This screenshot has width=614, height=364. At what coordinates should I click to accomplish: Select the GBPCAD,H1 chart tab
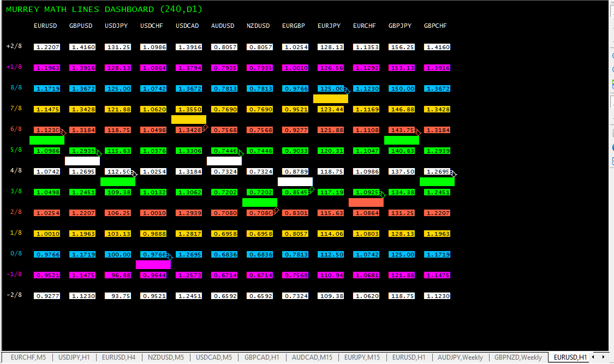[261, 357]
